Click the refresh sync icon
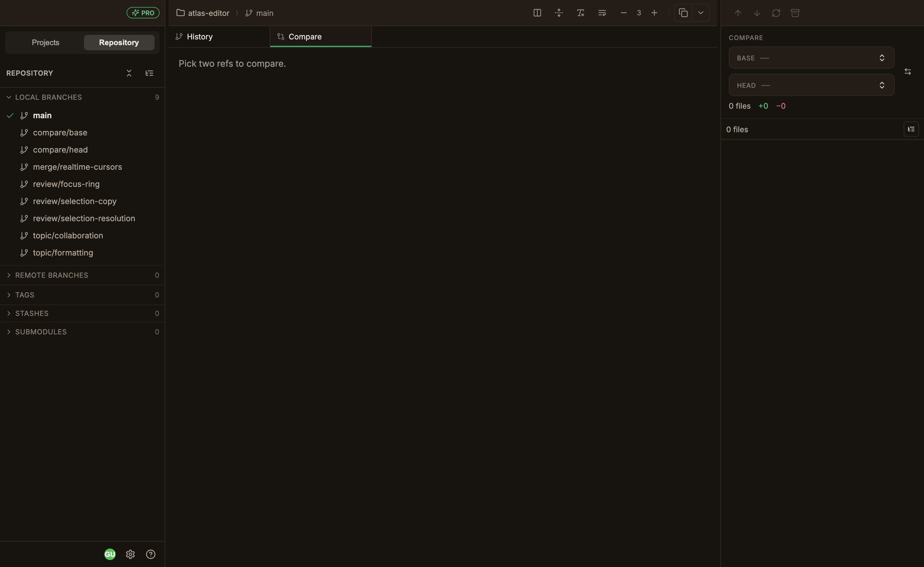Image resolution: width=924 pixels, height=567 pixels. click(x=776, y=13)
